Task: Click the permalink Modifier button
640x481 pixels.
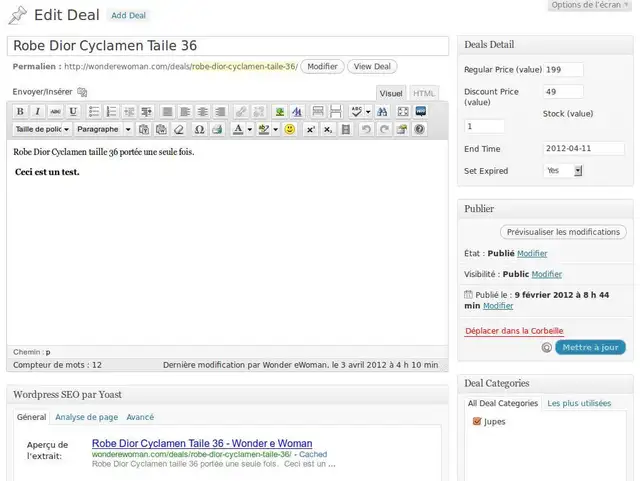Action: tap(322, 67)
